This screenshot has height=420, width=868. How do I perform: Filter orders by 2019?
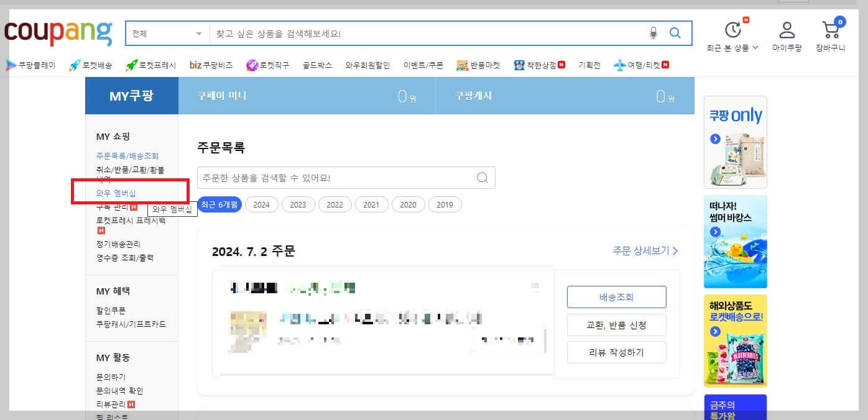point(445,204)
